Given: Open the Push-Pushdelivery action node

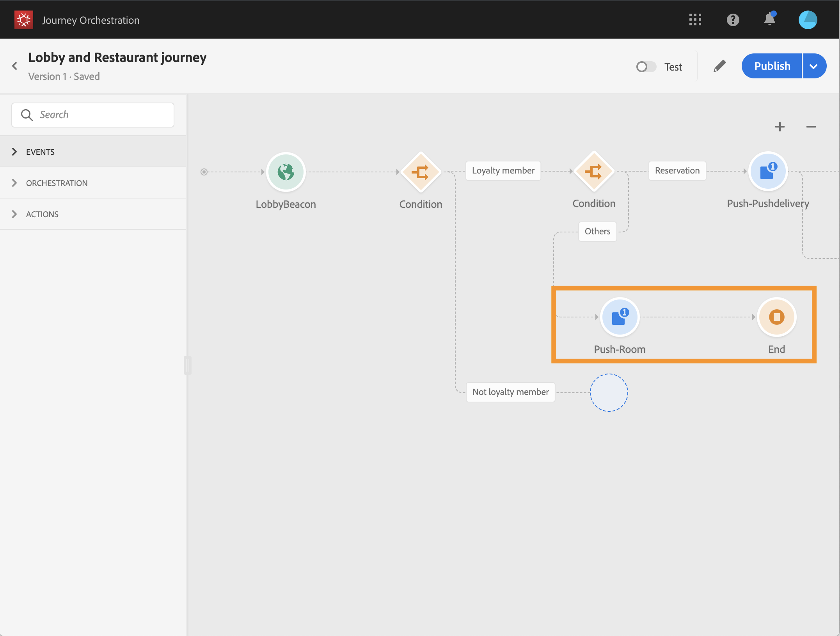Looking at the screenshot, I should click(x=767, y=171).
